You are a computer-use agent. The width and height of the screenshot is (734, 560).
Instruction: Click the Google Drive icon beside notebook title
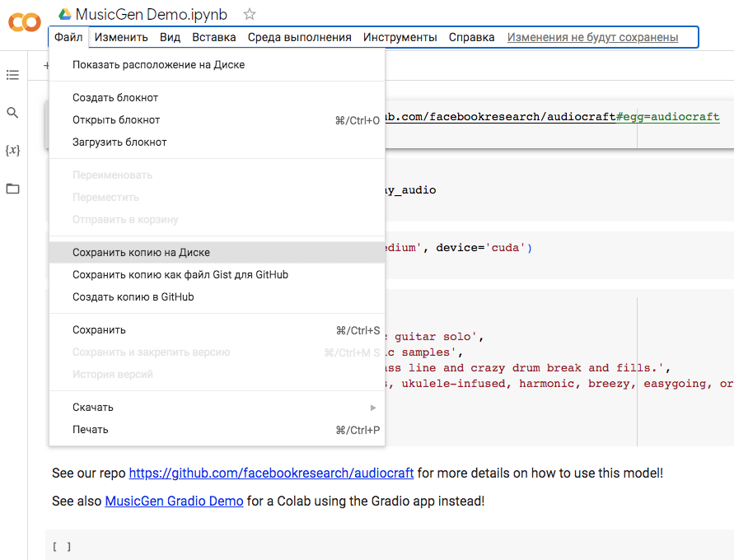point(64,14)
